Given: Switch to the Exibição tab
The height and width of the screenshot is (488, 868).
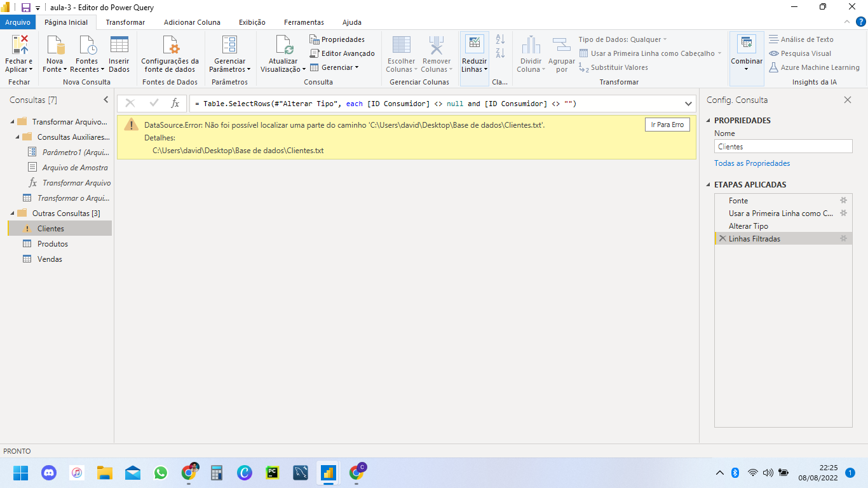Looking at the screenshot, I should pos(252,22).
